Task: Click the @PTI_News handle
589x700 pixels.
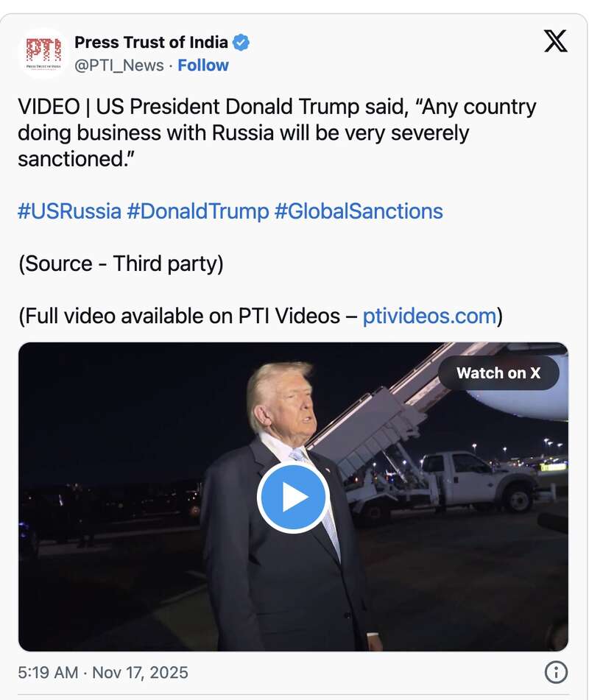Action: click(x=119, y=66)
